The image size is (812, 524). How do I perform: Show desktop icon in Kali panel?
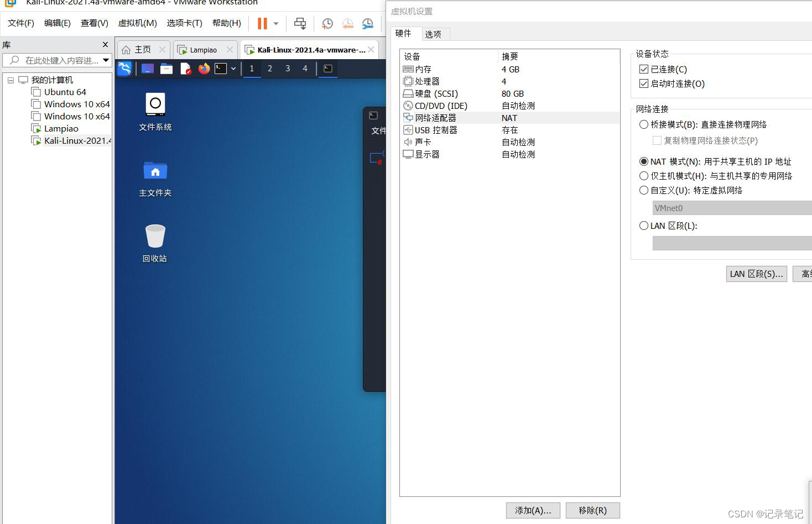pyautogui.click(x=148, y=69)
